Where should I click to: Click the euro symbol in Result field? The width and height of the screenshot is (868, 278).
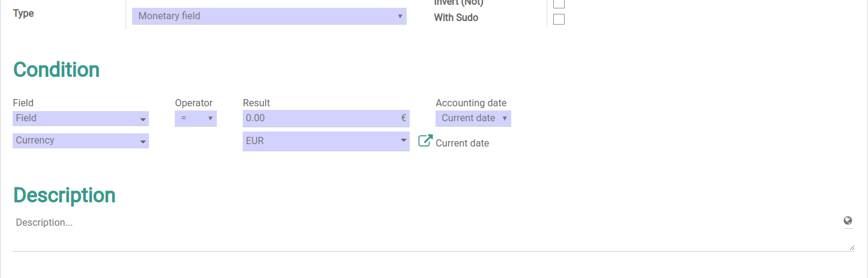click(404, 118)
